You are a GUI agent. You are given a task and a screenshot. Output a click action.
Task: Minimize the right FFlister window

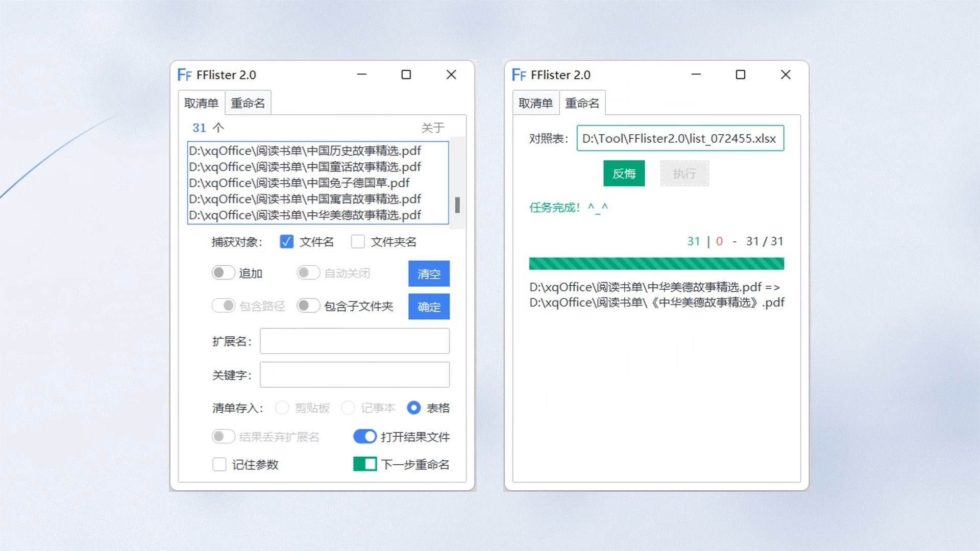pyautogui.click(x=696, y=74)
